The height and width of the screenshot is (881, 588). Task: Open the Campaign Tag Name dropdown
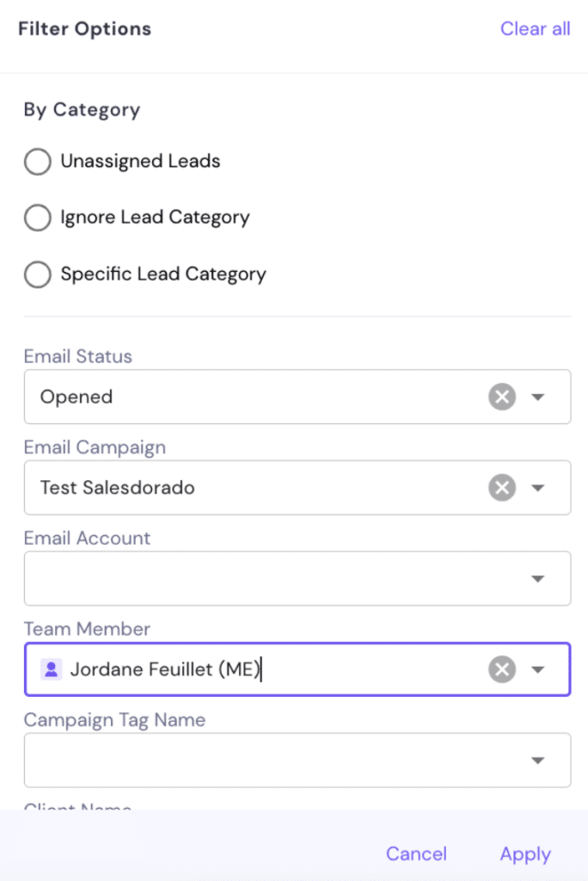[x=539, y=760]
